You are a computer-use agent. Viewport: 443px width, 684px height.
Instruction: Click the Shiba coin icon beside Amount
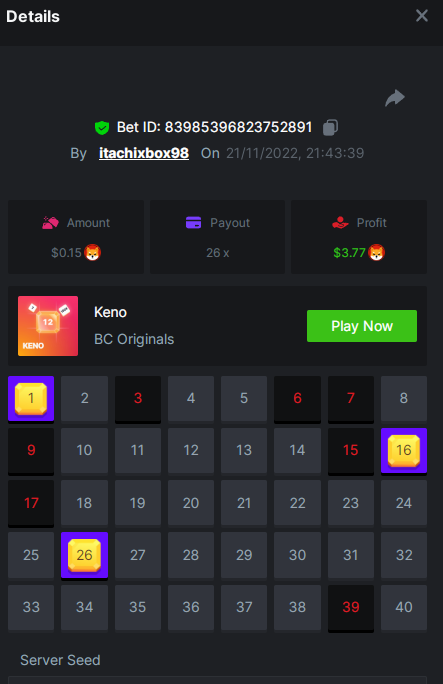92,253
